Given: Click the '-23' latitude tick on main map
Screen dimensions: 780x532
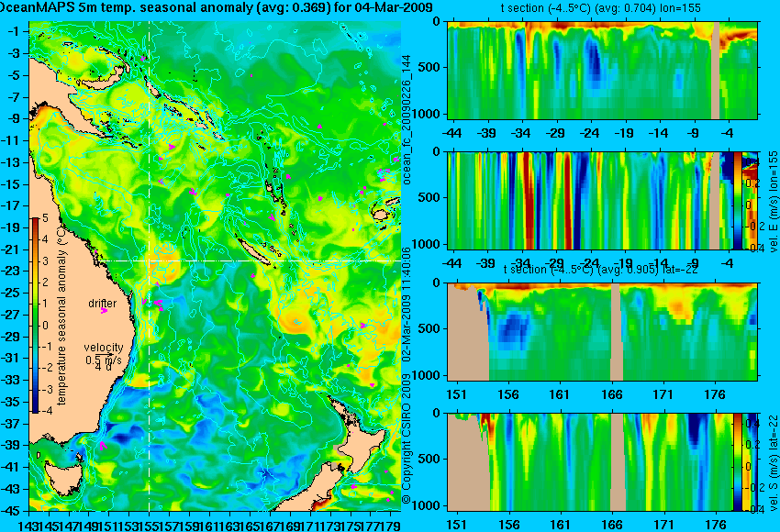Looking at the screenshot, I should click(11, 271).
